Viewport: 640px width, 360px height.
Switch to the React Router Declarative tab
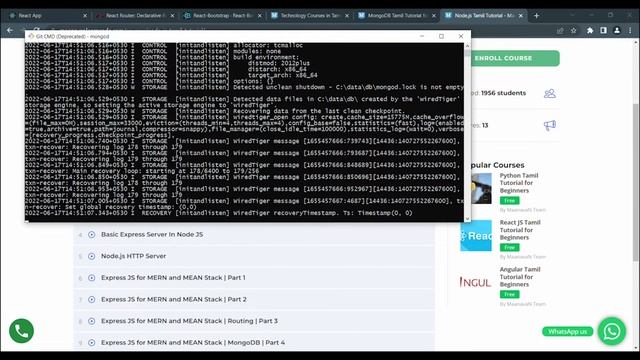click(134, 16)
